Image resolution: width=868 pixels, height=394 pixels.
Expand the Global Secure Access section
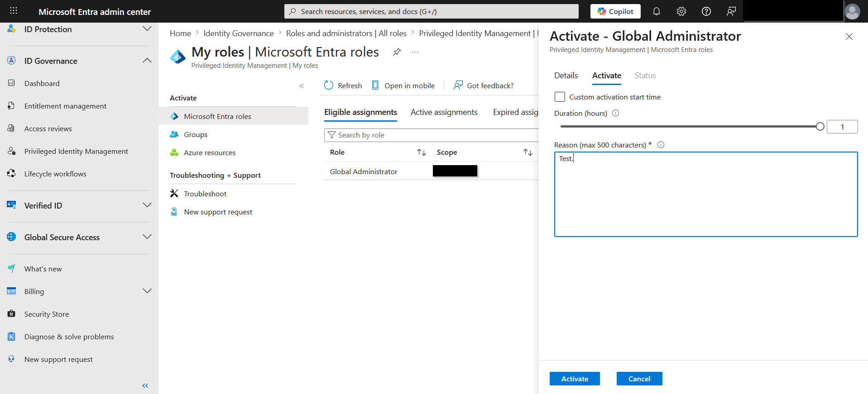pyautogui.click(x=147, y=237)
